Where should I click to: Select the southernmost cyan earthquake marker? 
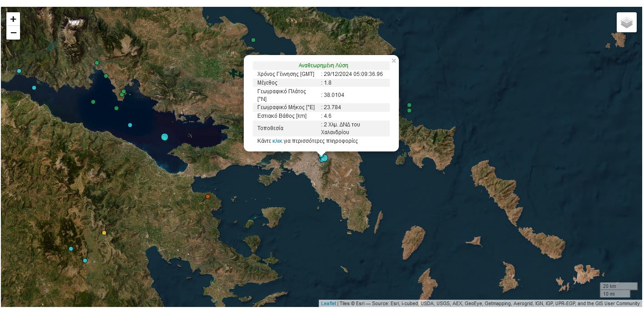[x=85, y=261]
